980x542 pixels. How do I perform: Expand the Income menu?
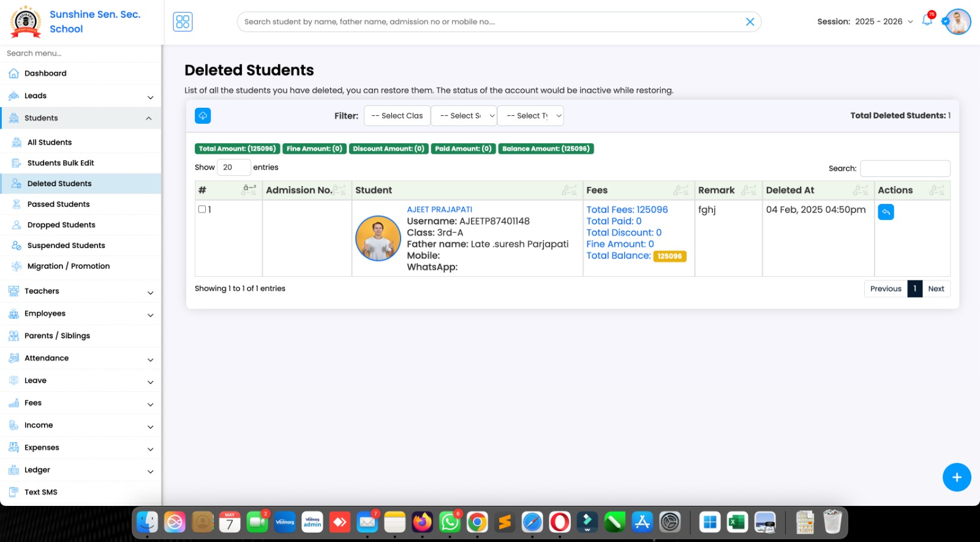pyautogui.click(x=81, y=426)
